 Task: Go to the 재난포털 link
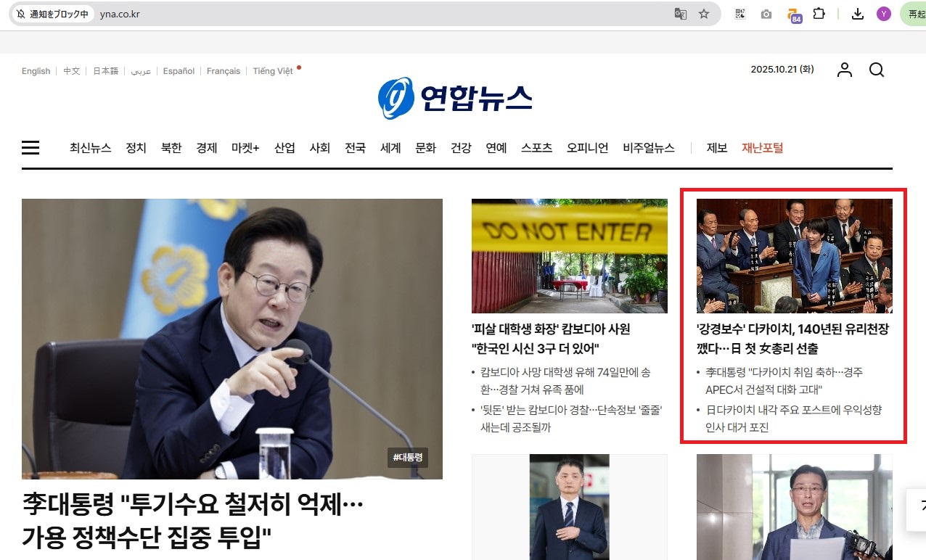point(762,148)
